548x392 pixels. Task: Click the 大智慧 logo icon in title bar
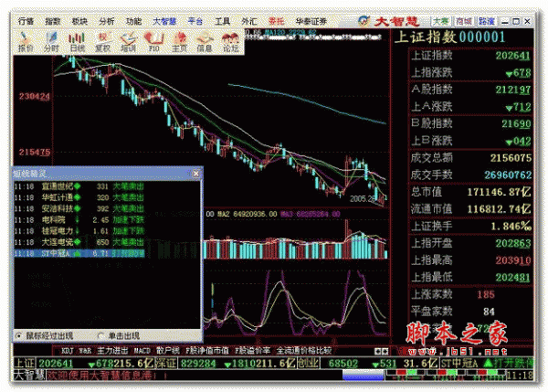[364, 21]
